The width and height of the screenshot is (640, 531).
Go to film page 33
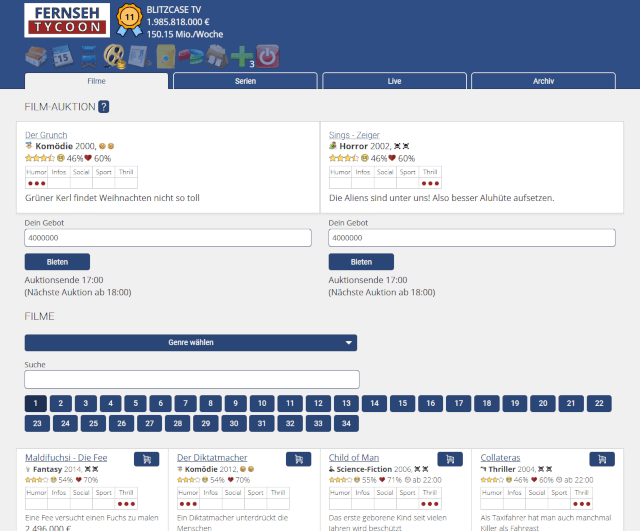click(318, 423)
